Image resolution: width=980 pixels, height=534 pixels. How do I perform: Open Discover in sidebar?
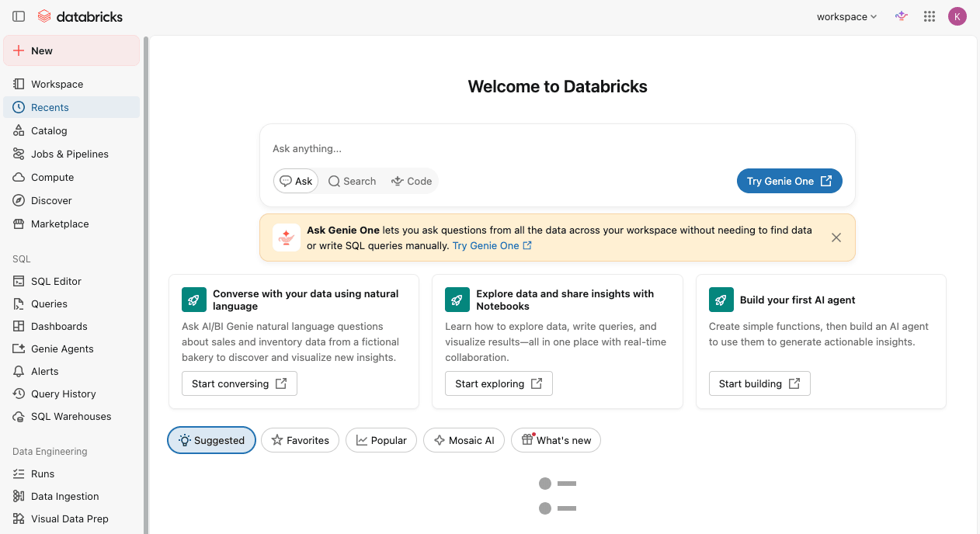(71, 200)
